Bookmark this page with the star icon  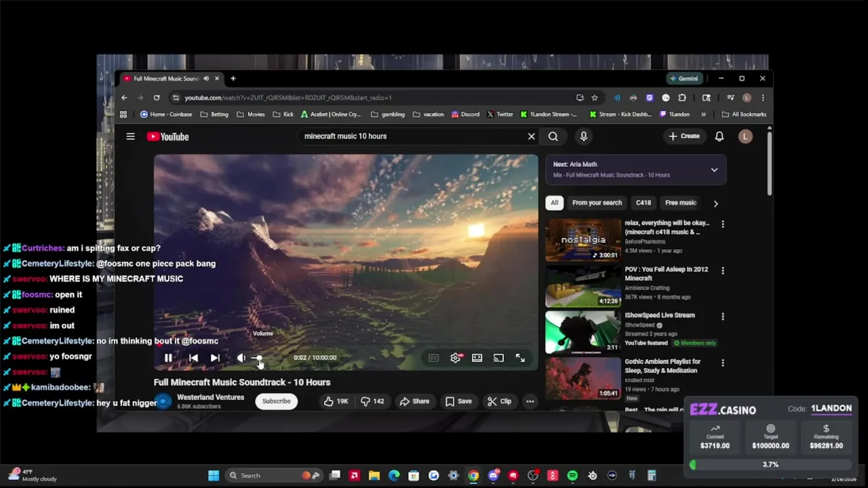tap(595, 98)
